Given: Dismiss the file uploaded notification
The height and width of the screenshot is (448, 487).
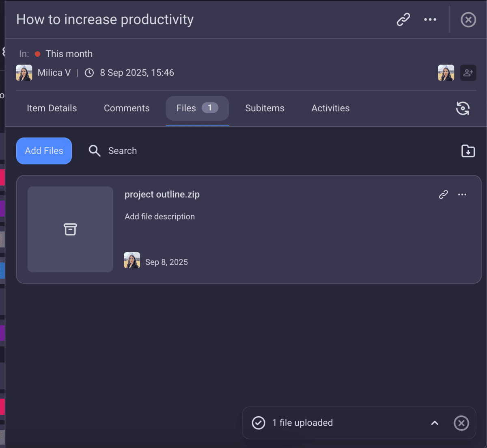Looking at the screenshot, I should 461,423.
